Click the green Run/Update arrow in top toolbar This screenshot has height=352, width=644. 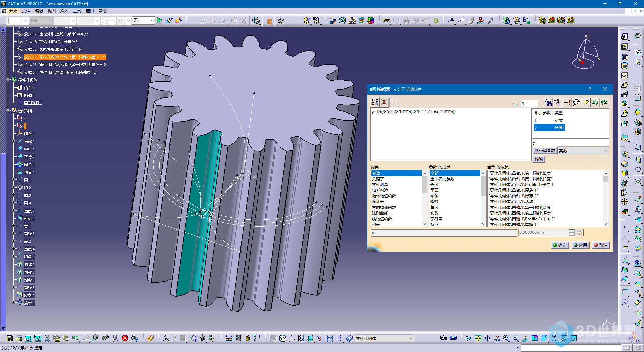point(160,21)
